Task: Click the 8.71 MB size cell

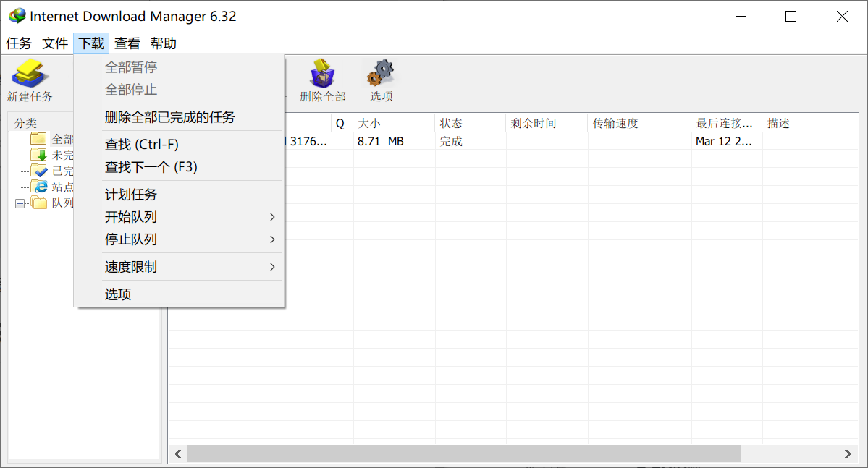Action: (x=380, y=142)
